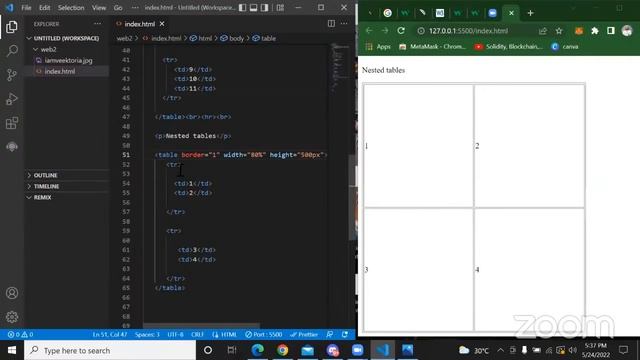The height and width of the screenshot is (360, 640).
Task: Open the Selection menu
Action: tap(71, 8)
